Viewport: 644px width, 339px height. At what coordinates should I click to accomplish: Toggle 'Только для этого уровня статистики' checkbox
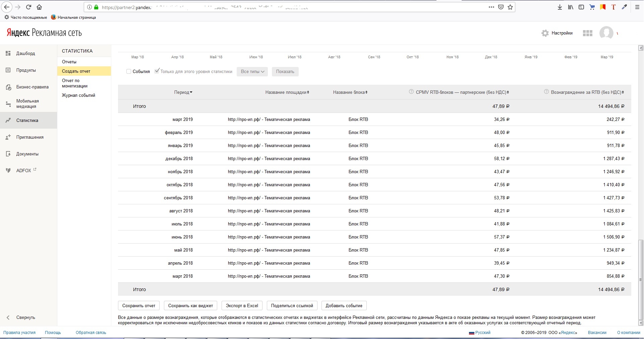pos(157,71)
